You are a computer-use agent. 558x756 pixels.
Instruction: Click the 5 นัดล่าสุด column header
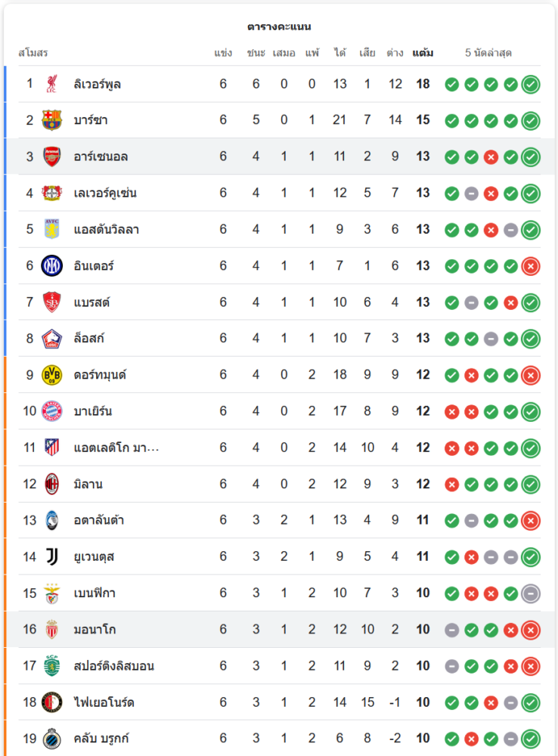click(488, 53)
